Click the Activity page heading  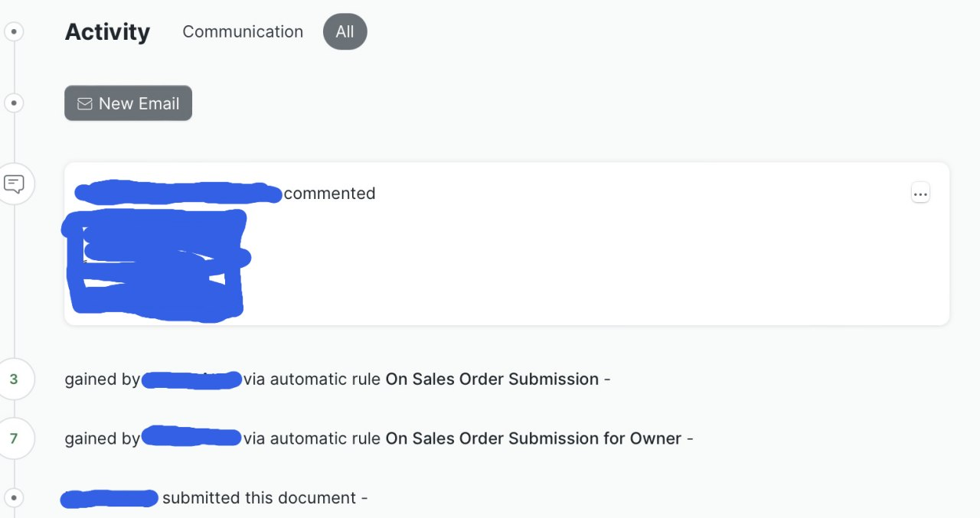(x=107, y=31)
